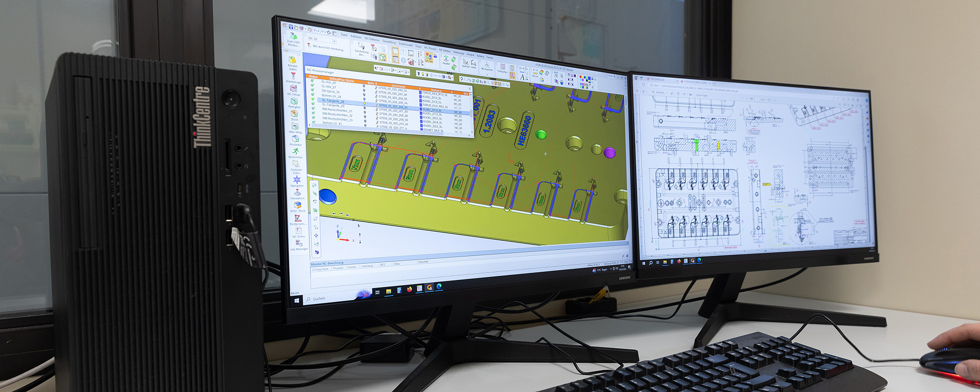Open the Darstellung menu
The height and width of the screenshot is (392, 980).
[389, 42]
